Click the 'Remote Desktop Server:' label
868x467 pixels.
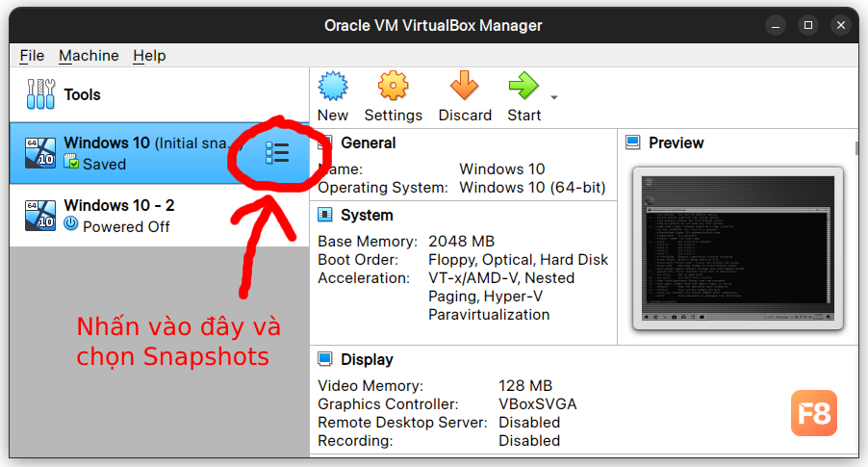click(402, 422)
